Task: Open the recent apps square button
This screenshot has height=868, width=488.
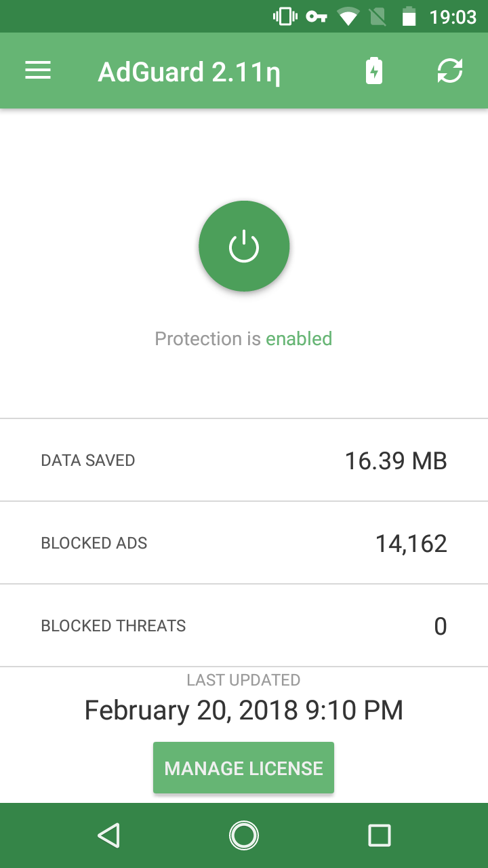Action: tap(379, 835)
